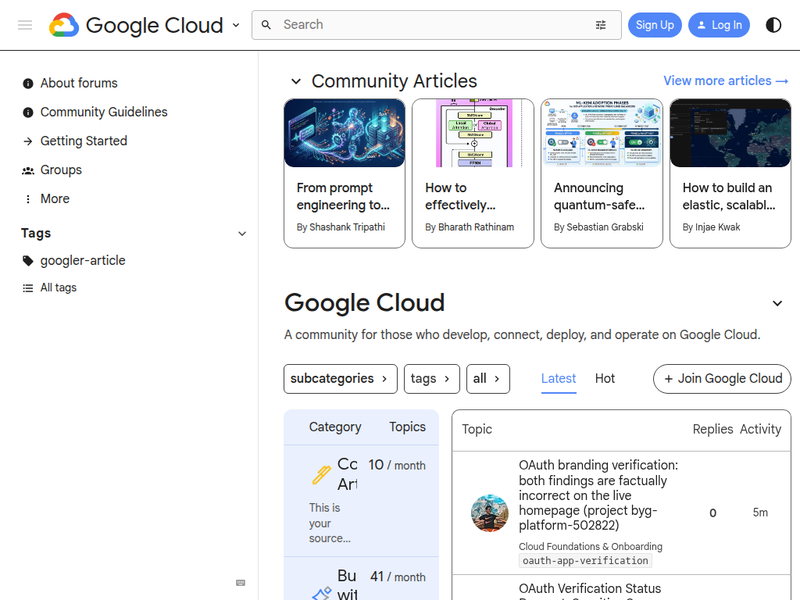Screen dimensions: 800x600
Task: Click the Getting Started arrow icon
Action: pyautogui.click(x=28, y=141)
